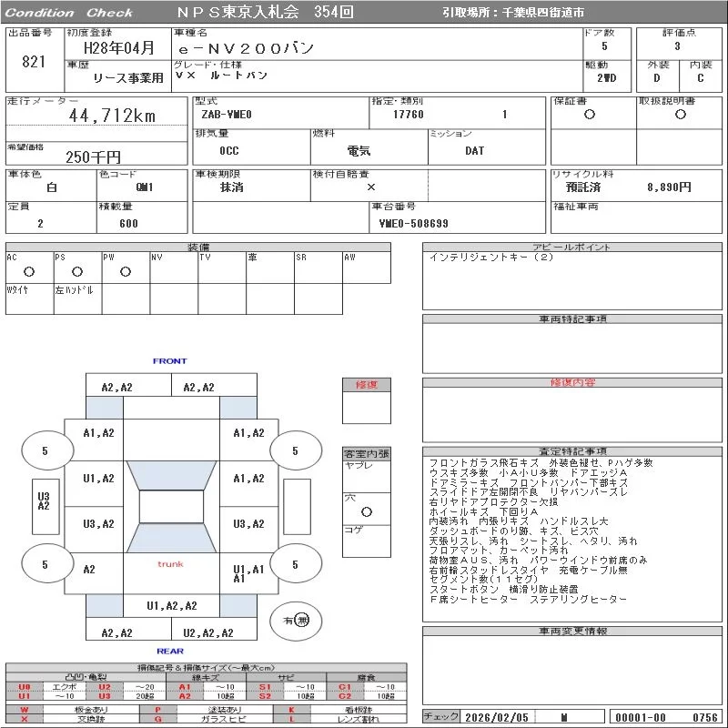Click the 査定特記事項 section header
Image resolution: width=728 pixels, height=728 pixels.
pos(572,451)
